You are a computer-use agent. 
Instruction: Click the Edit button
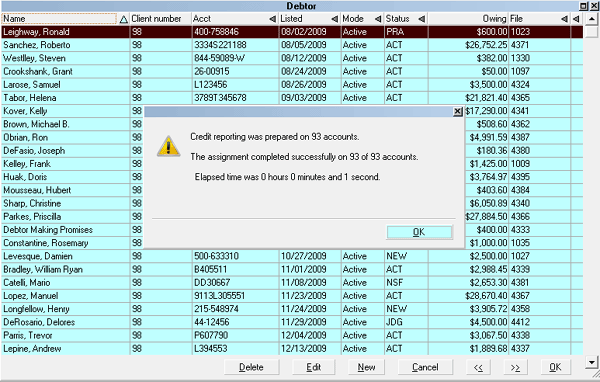313,367
